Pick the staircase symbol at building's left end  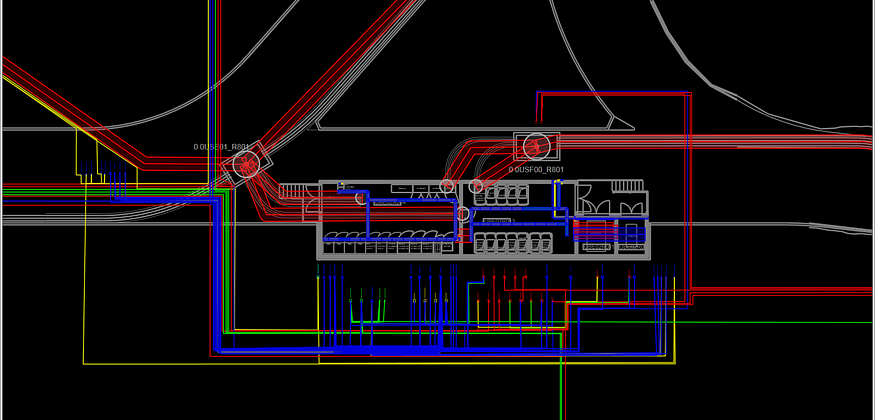(291, 190)
